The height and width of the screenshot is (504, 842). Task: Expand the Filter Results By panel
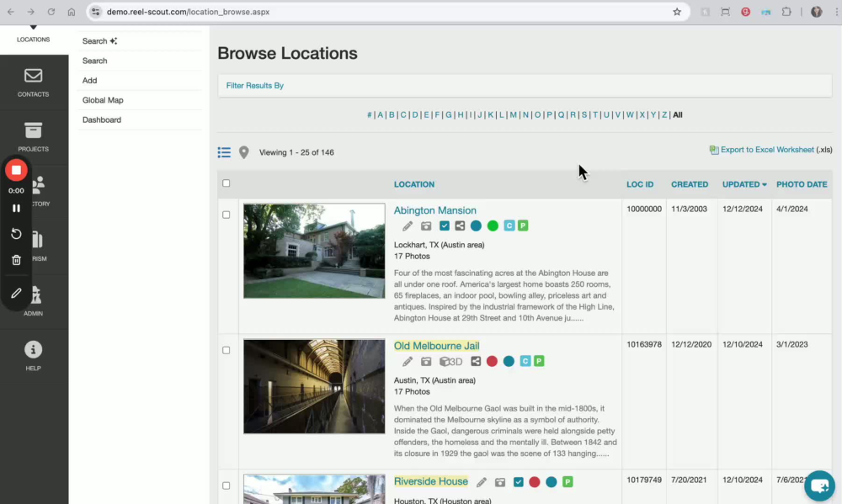click(255, 85)
